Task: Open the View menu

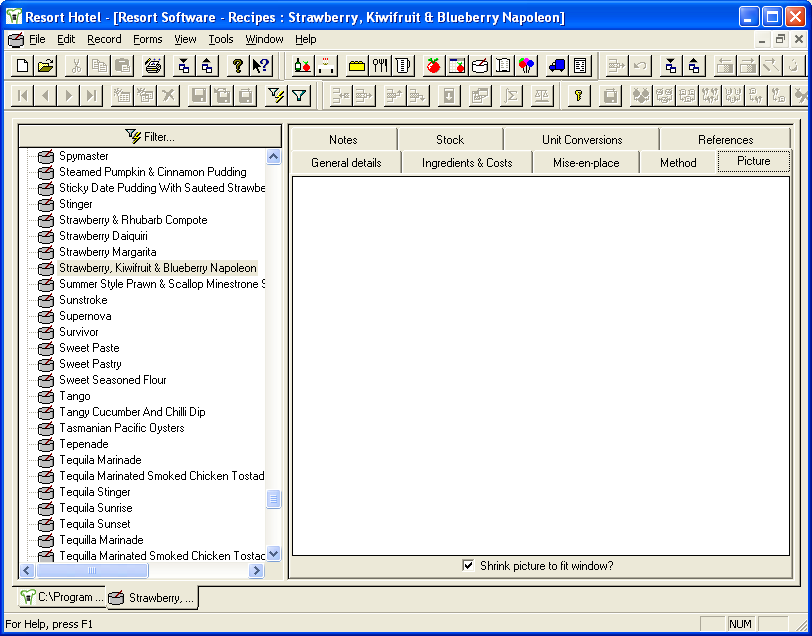Action: [185, 39]
